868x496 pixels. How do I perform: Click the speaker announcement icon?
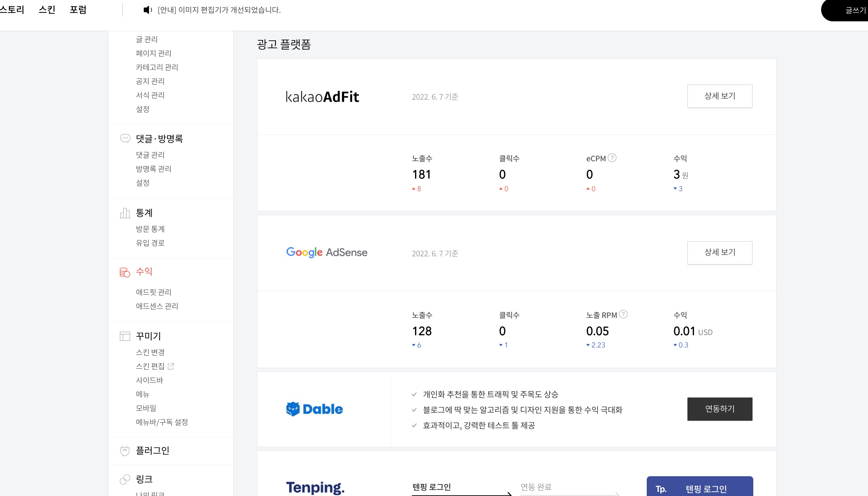[x=148, y=10]
